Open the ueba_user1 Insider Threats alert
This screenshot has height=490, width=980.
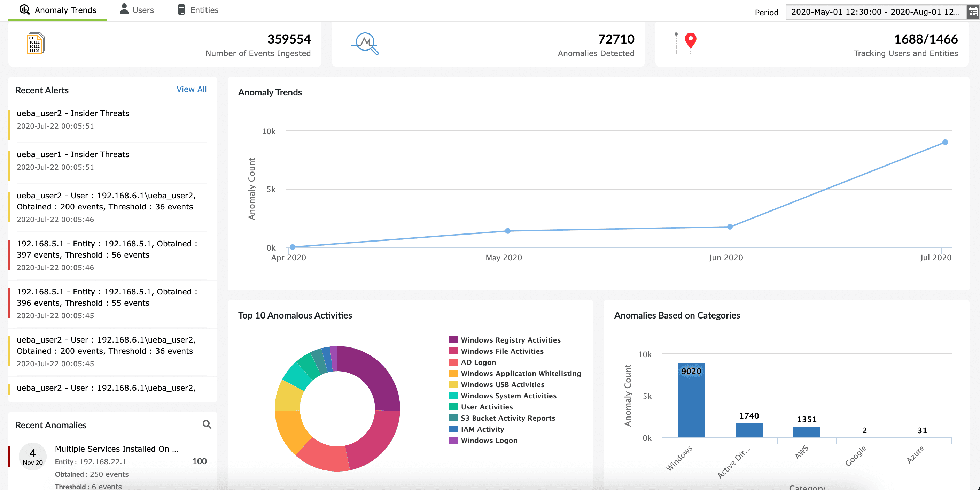point(73,155)
